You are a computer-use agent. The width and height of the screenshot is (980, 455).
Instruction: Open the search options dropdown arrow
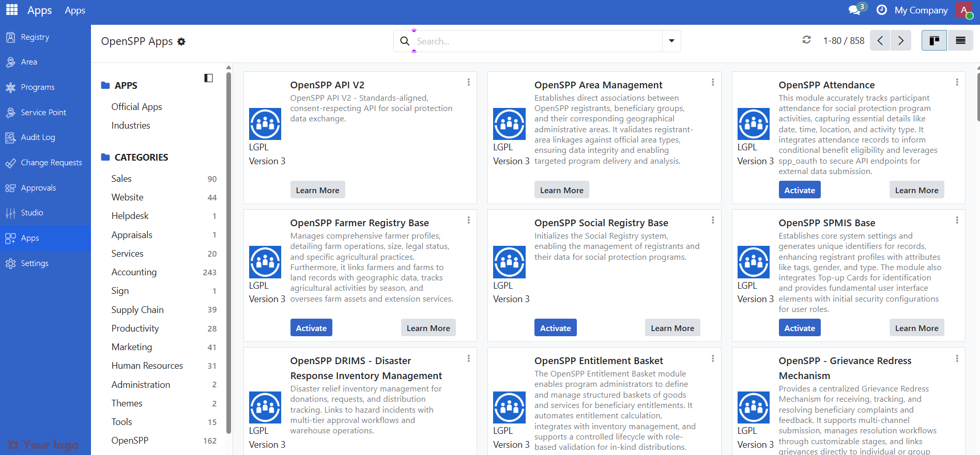click(x=671, y=41)
